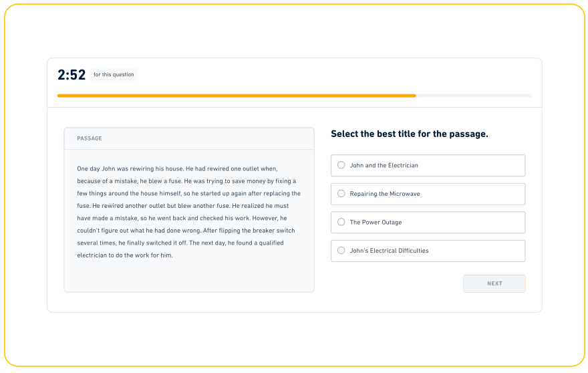The image size is (588, 373).
Task: Click the passage's last line about the electrician
Action: tap(125, 255)
